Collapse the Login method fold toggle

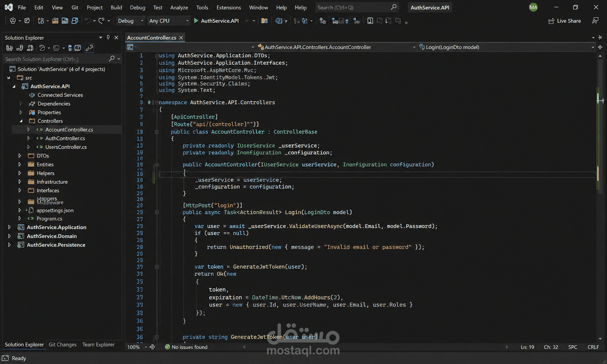pos(157,212)
